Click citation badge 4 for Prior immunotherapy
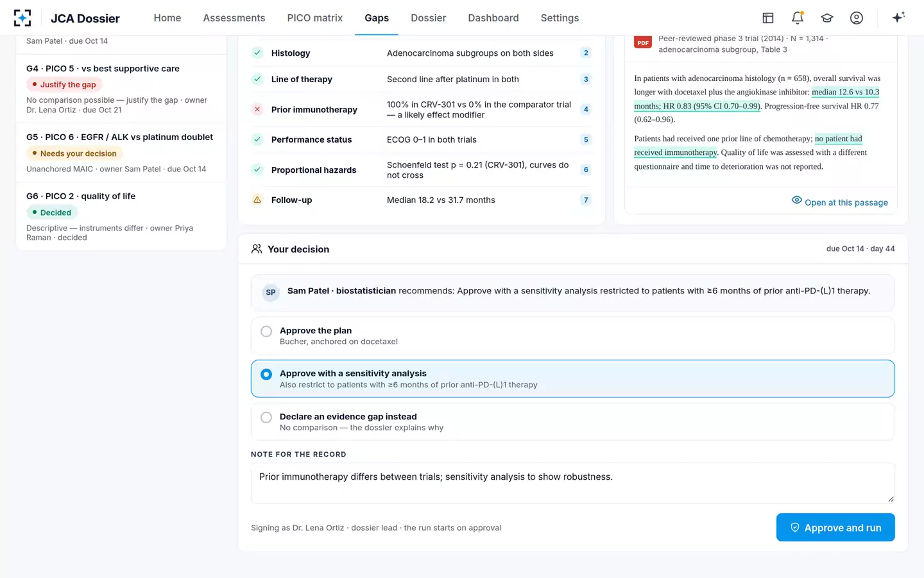The height and width of the screenshot is (578, 924). coord(586,109)
